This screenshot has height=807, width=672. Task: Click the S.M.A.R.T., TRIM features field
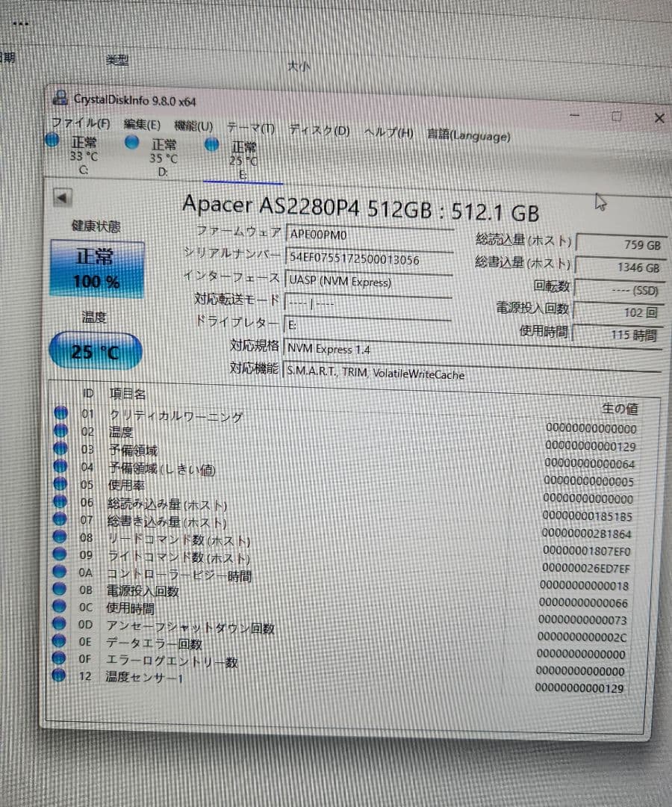(x=471, y=373)
